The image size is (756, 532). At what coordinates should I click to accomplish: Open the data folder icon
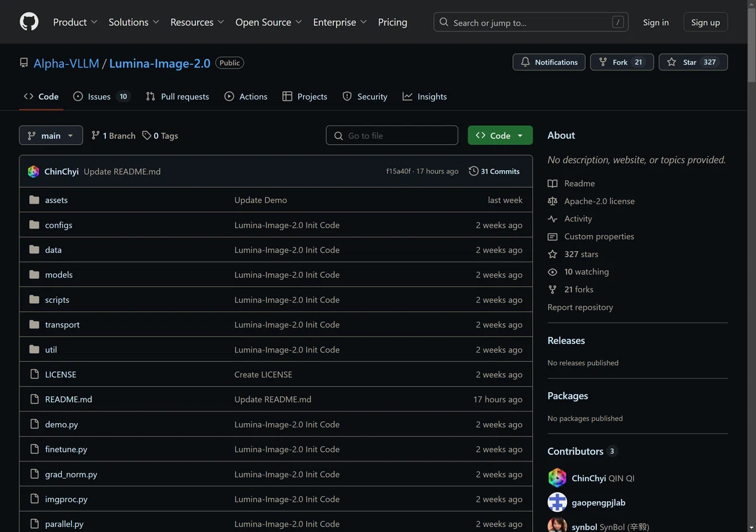pyautogui.click(x=34, y=250)
